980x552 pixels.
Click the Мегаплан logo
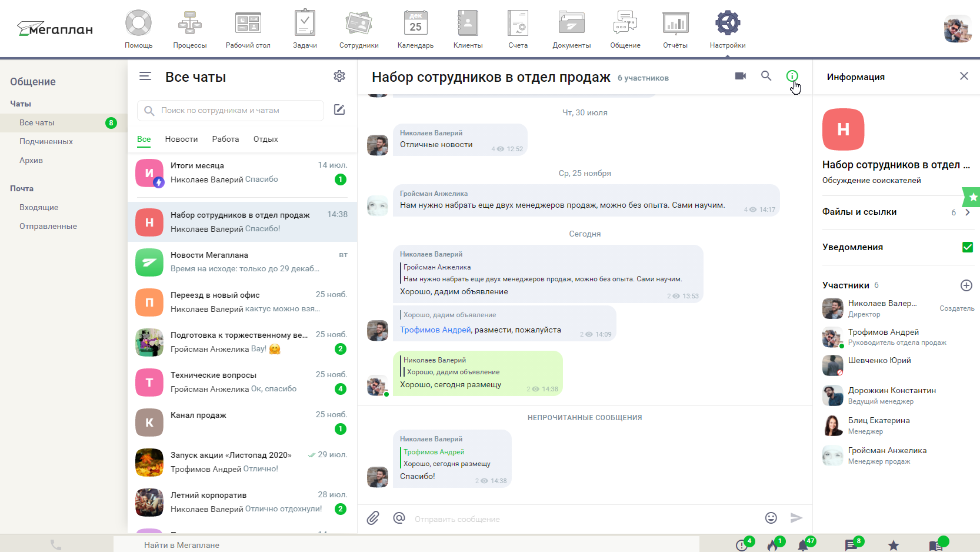[55, 29]
